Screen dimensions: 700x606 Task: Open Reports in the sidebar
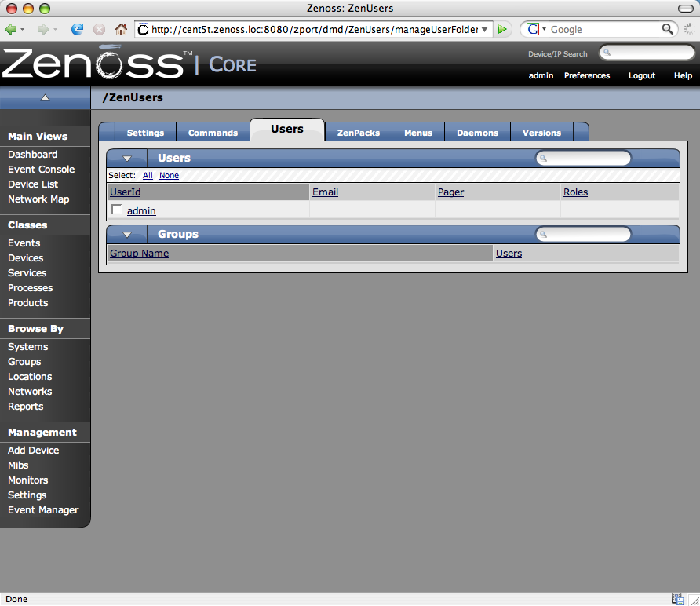[x=25, y=407]
